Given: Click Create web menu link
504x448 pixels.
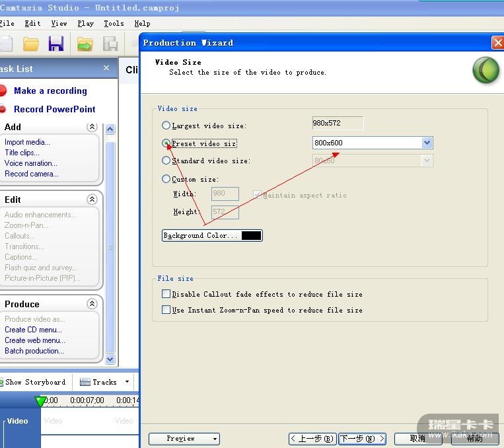Looking at the screenshot, I should [x=35, y=340].
